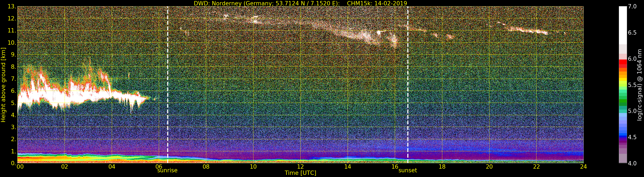Click the colorbar tick label '6.0'
644x177 pixels.
(632, 59)
